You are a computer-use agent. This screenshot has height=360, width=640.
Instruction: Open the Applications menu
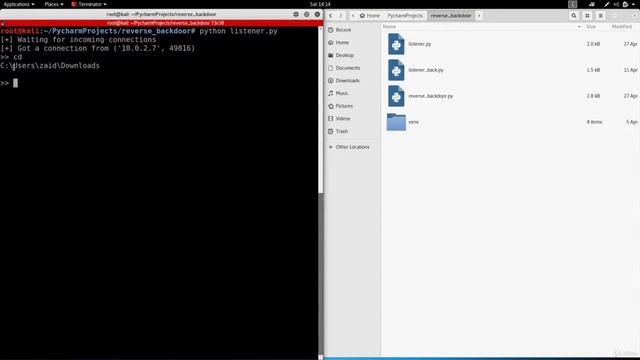19,4
